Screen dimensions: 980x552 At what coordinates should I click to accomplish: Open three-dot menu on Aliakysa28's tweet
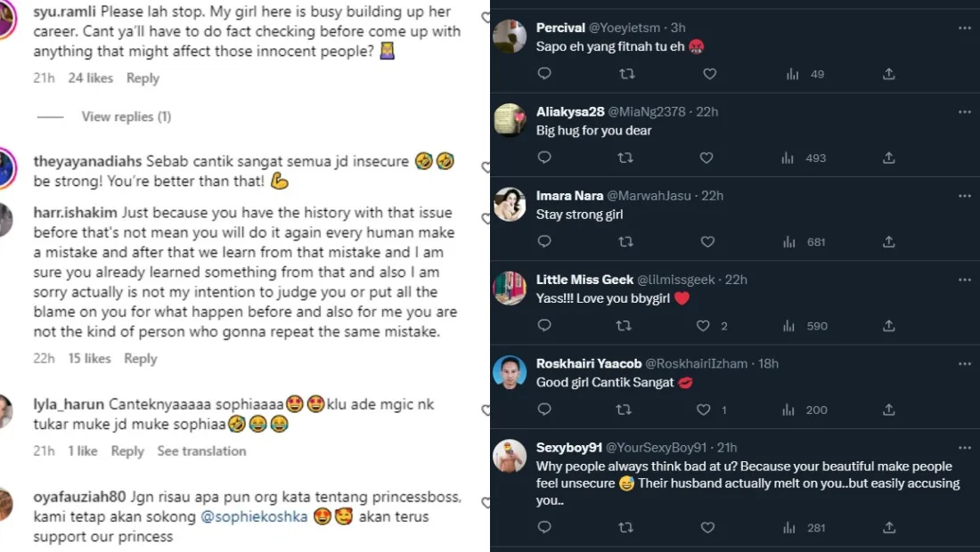pos(965,112)
